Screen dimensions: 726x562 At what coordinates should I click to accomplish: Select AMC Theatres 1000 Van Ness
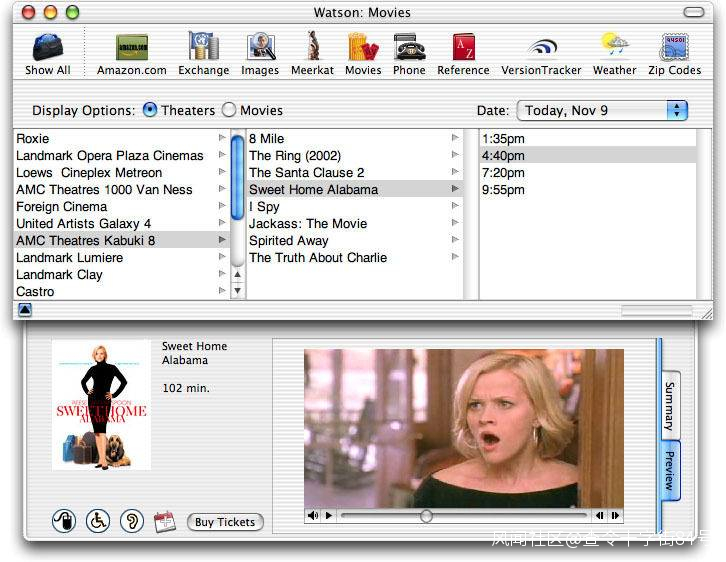[121, 189]
